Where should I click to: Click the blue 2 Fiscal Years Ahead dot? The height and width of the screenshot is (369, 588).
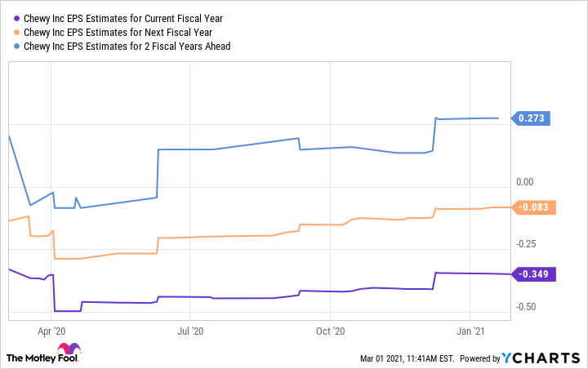pos(18,47)
